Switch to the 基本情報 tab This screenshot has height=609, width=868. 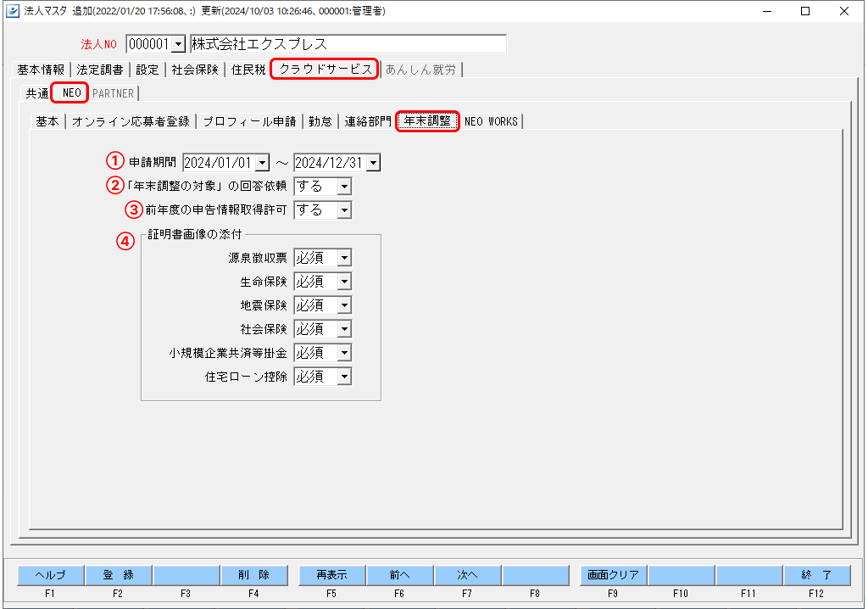tap(41, 70)
